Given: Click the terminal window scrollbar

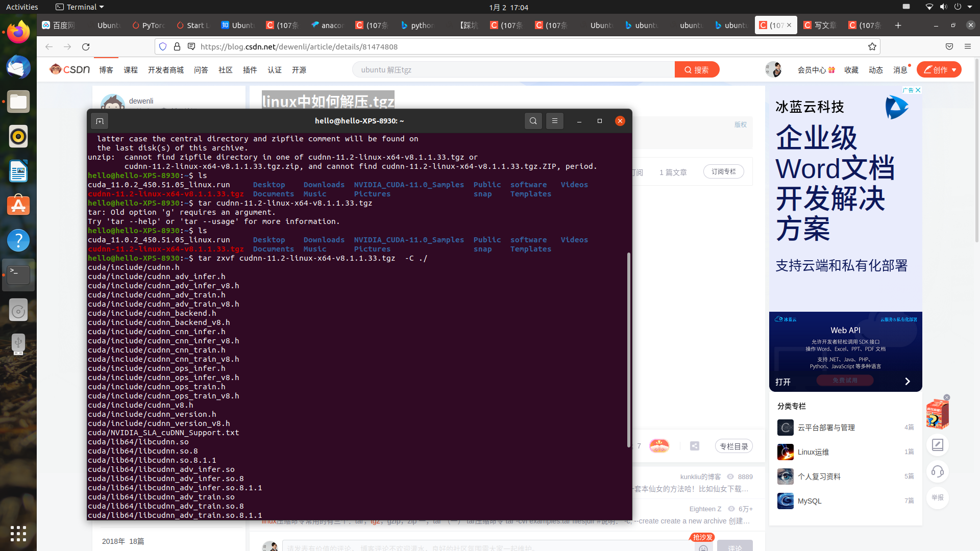Looking at the screenshot, I should pyautogui.click(x=629, y=349).
